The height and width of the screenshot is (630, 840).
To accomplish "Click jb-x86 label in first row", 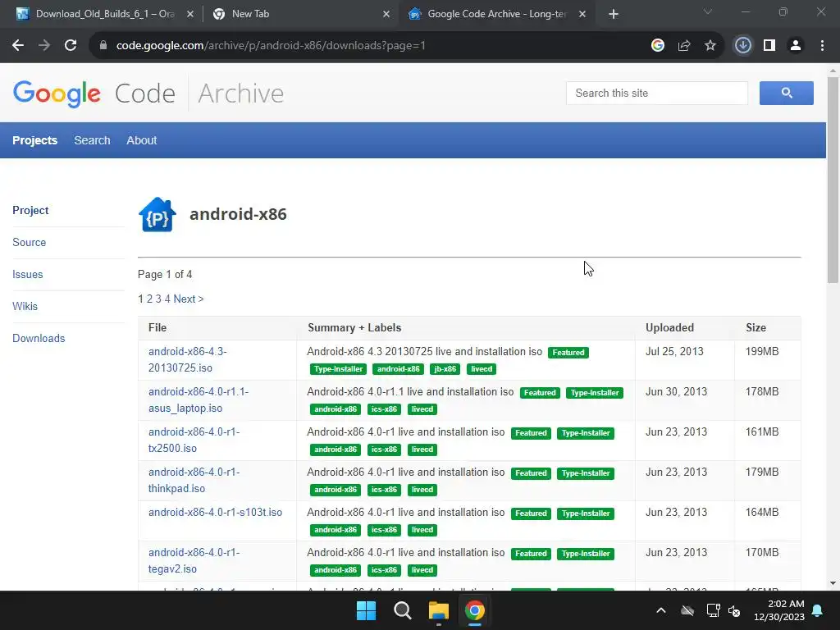I will pos(445,369).
